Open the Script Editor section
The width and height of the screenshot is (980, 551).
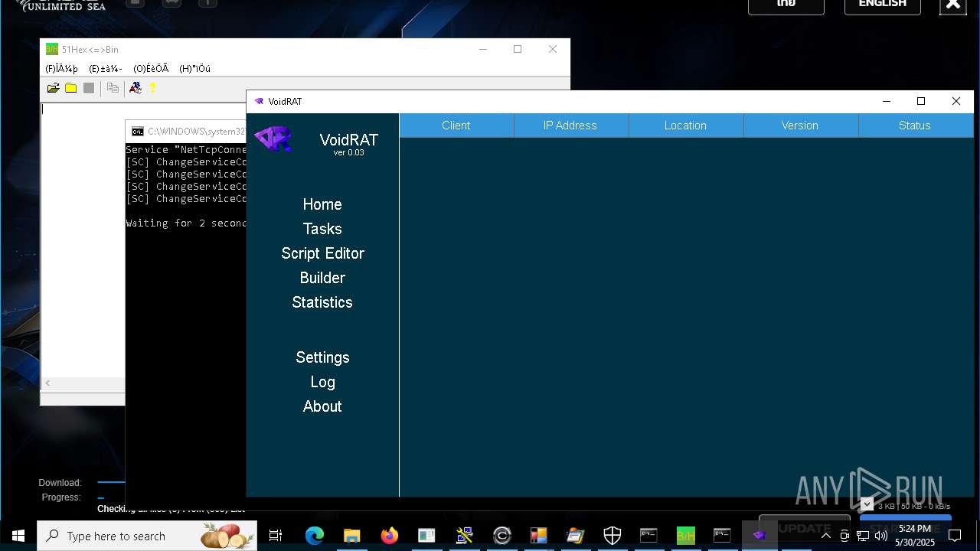click(x=322, y=253)
